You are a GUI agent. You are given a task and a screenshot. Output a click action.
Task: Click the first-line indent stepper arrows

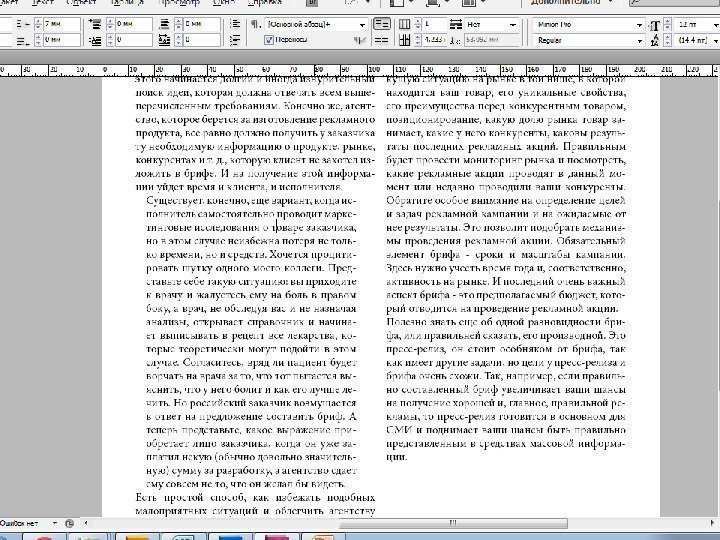click(38, 24)
